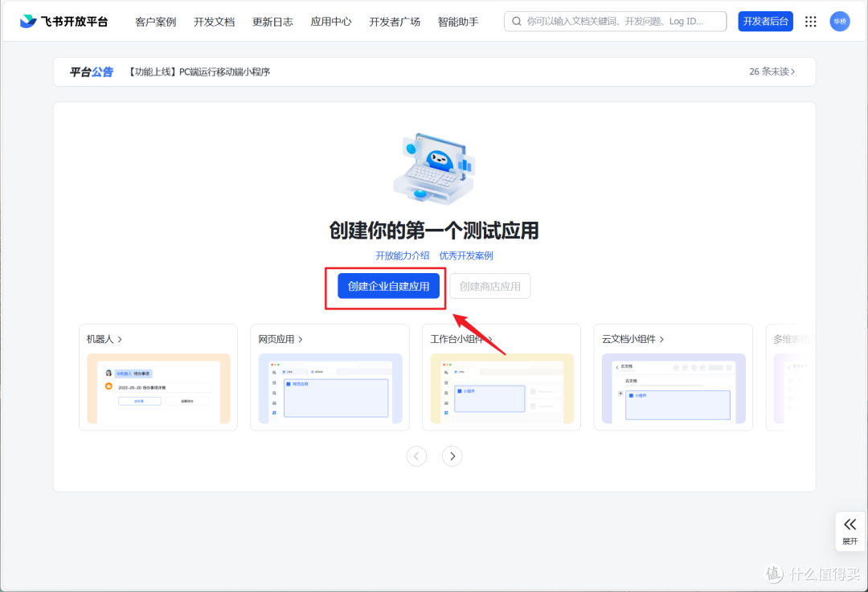Open the nine-dot apps grid icon
The height and width of the screenshot is (592, 868).
click(x=810, y=22)
